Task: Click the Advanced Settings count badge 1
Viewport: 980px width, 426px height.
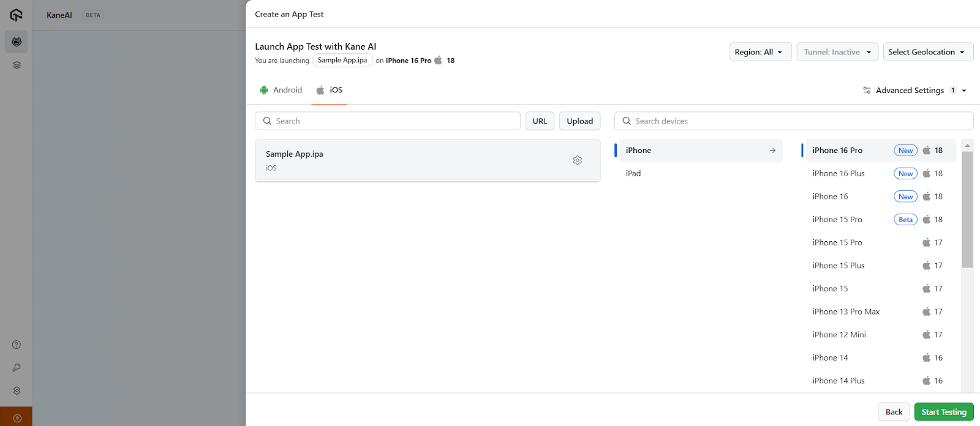Action: (952, 91)
